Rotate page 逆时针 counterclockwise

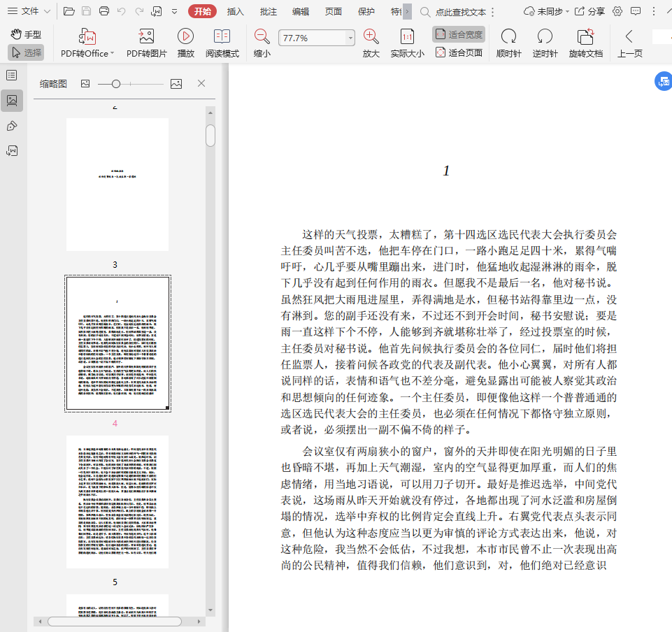pos(545,43)
